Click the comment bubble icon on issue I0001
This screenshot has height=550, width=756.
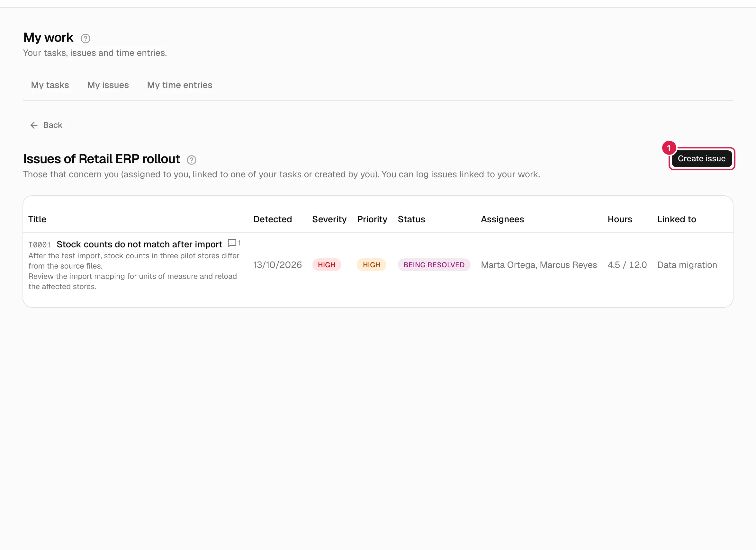[232, 243]
